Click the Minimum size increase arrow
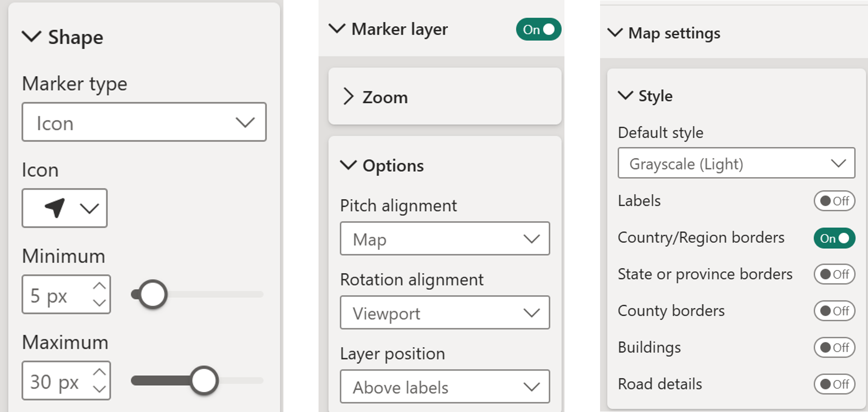 (99, 285)
